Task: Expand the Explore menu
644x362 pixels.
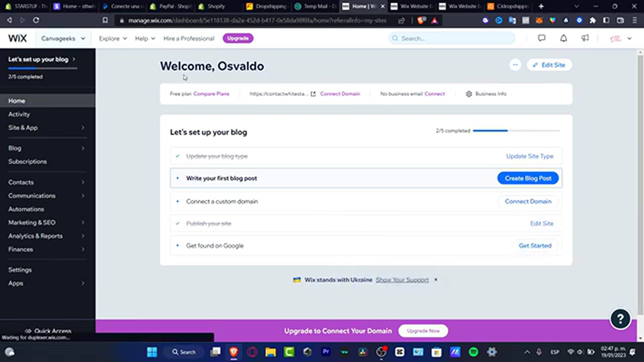Action: point(113,39)
